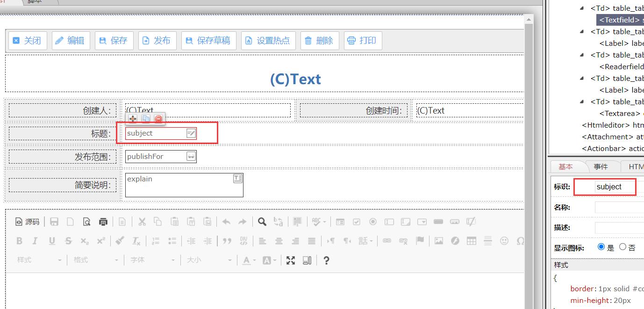Click the 设置热点 button
This screenshot has width=644, height=309.
pos(268,41)
